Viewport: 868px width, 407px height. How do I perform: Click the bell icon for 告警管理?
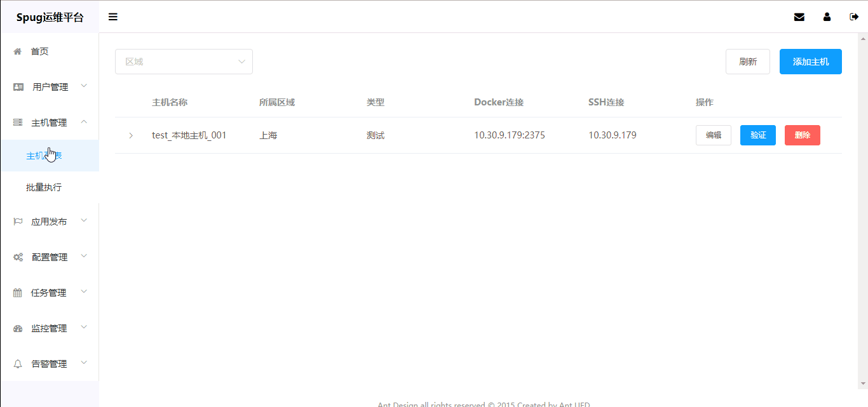coord(18,364)
